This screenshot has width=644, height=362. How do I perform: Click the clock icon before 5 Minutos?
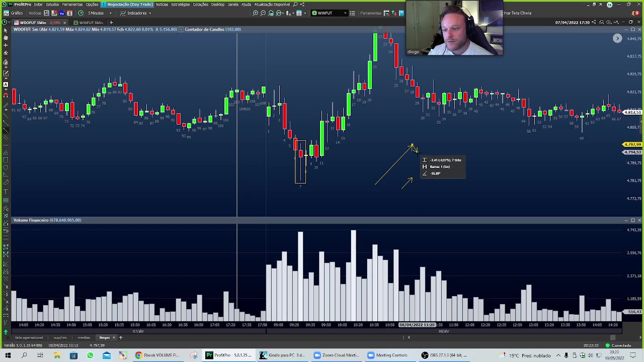coord(81,13)
